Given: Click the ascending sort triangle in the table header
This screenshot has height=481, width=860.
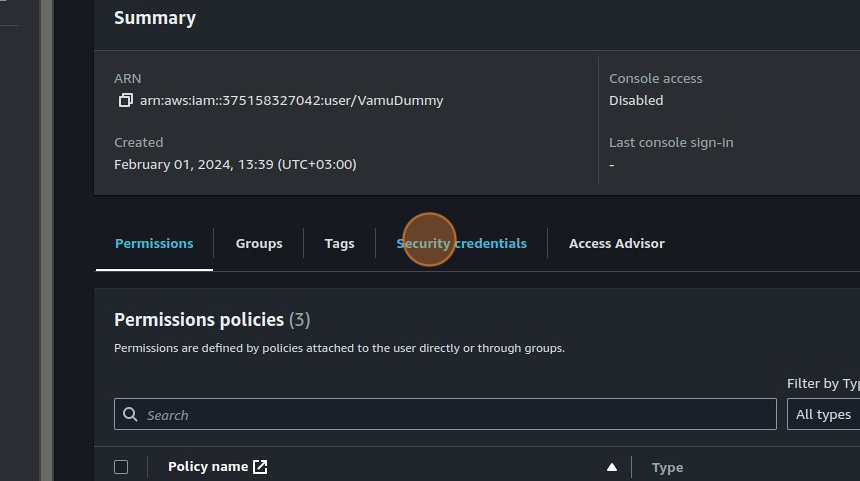Looking at the screenshot, I should click(x=611, y=467).
